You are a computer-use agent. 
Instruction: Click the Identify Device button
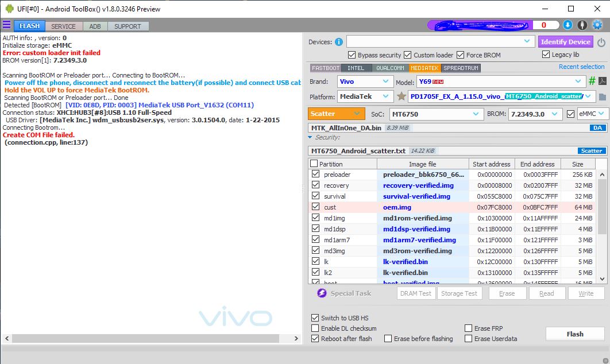565,41
